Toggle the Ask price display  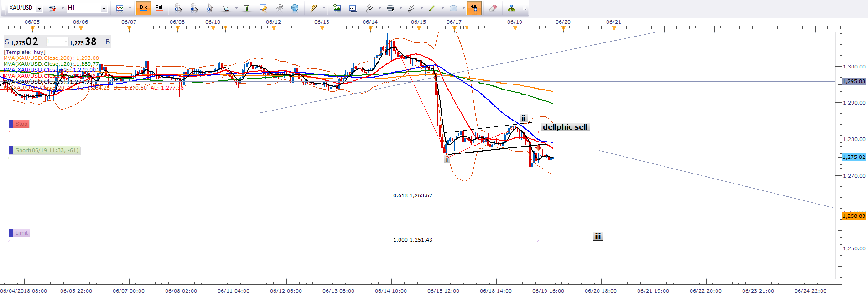[x=160, y=8]
